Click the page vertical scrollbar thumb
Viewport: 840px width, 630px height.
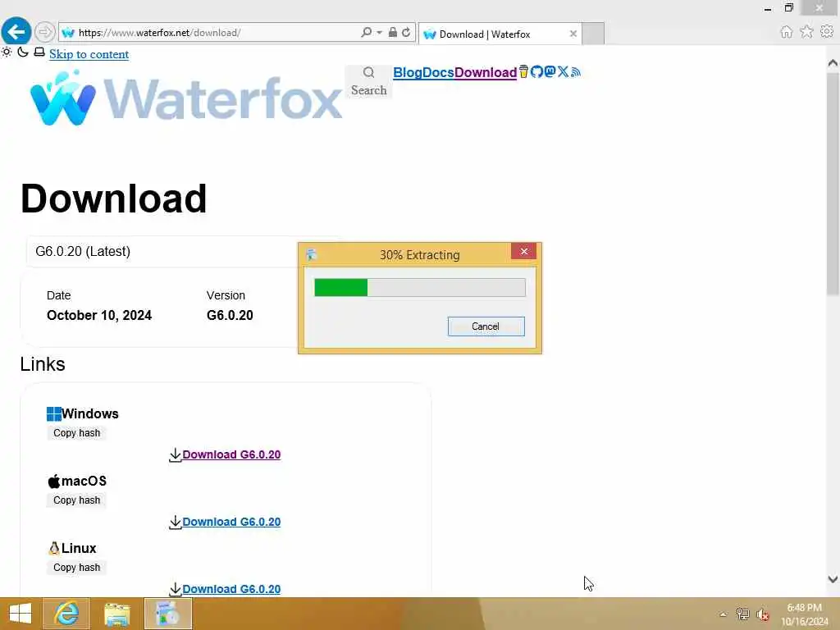click(x=833, y=184)
